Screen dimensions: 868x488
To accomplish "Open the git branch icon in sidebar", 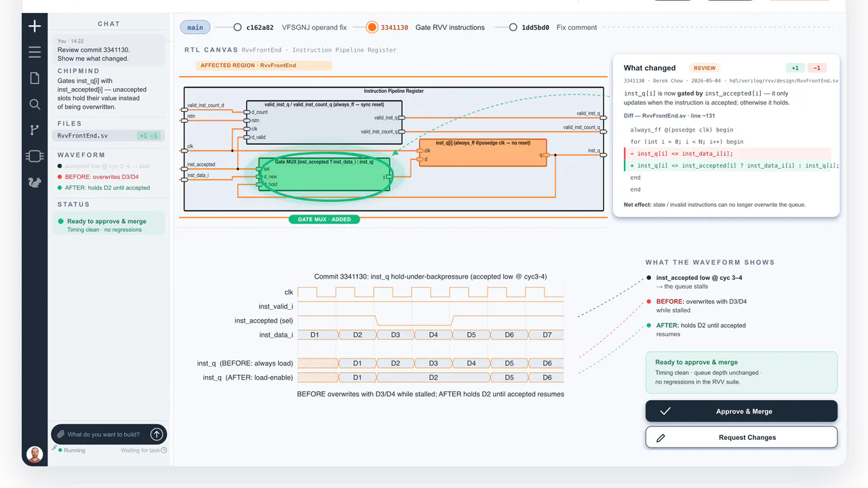I will [35, 130].
